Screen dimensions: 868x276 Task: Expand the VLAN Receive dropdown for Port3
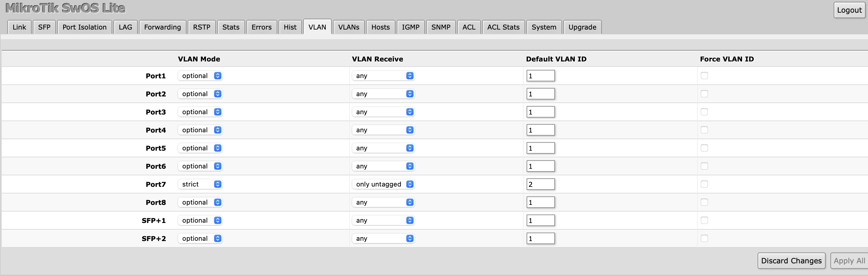coord(383,112)
